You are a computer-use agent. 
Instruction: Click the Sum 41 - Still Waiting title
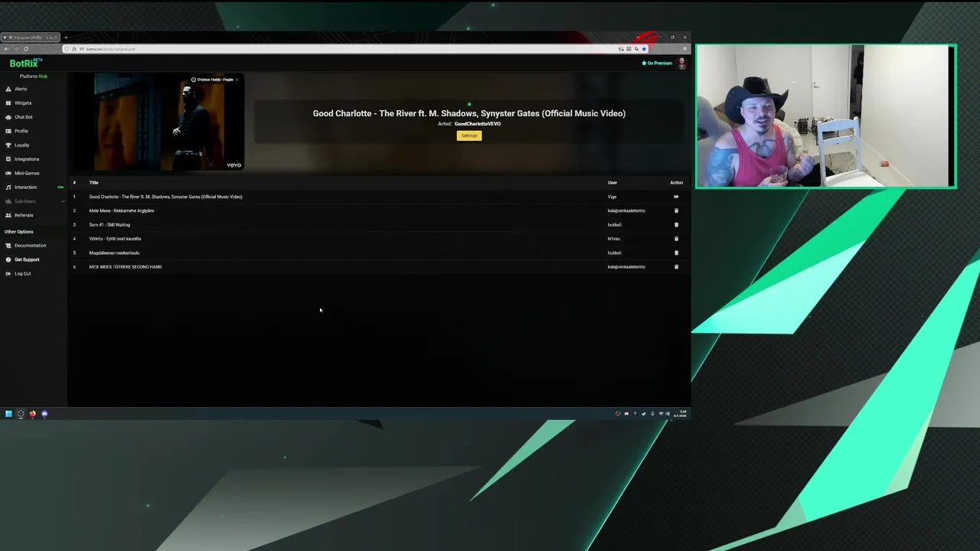(x=109, y=225)
